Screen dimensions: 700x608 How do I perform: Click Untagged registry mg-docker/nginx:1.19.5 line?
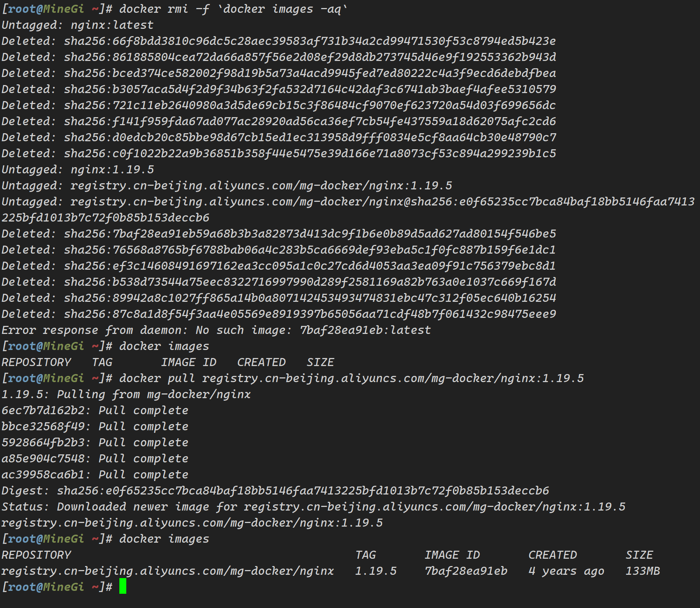[227, 185]
